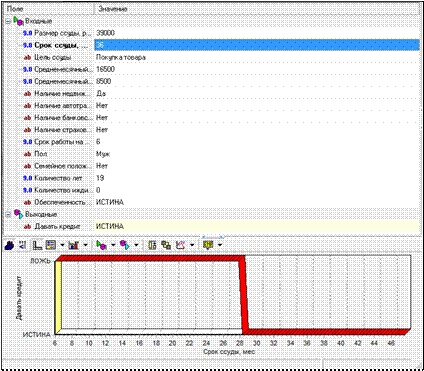Click the input fields toolbar icon (green arrow)
The height and width of the screenshot is (371, 424).
(101, 245)
